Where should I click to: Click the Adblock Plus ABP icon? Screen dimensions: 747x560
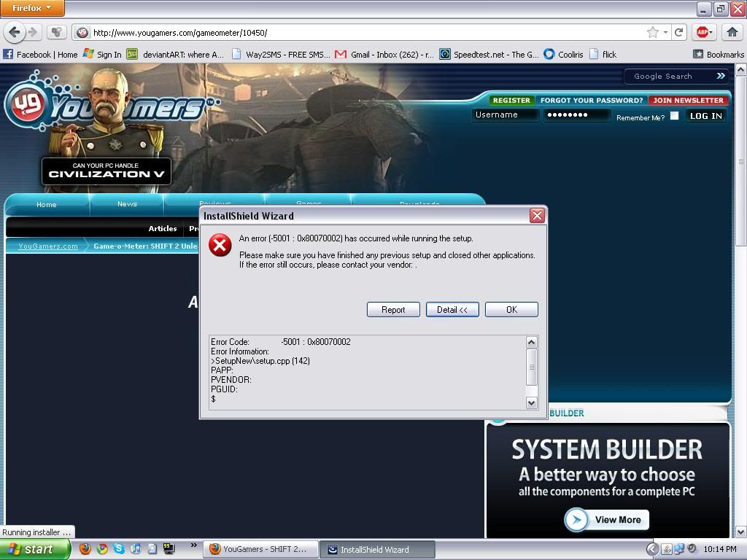coord(703,32)
